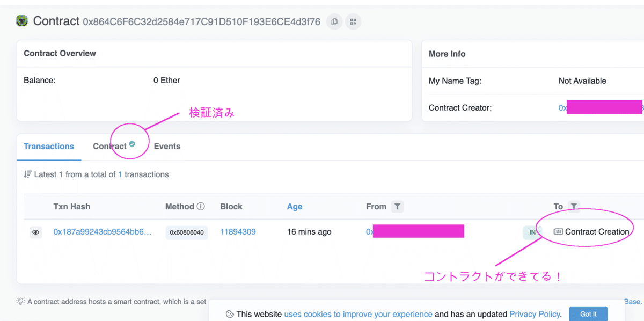Select the Not Available name tag value
The height and width of the screenshot is (321, 644).
[582, 81]
